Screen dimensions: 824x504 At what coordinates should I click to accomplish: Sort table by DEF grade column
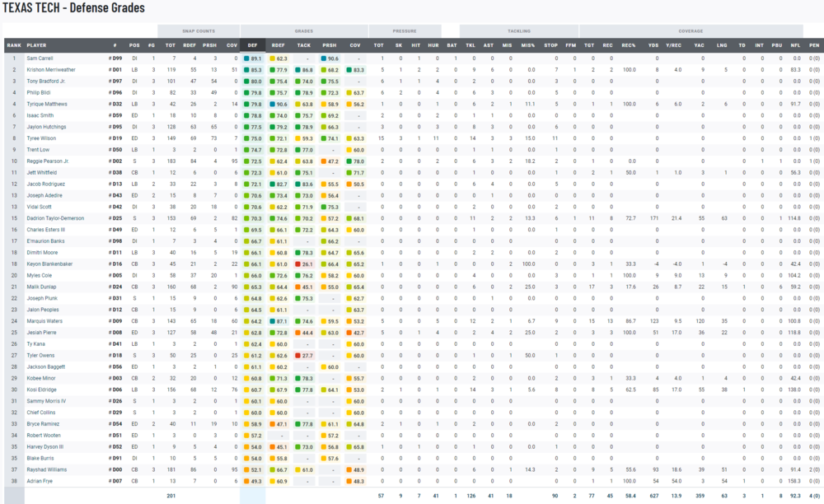(252, 45)
